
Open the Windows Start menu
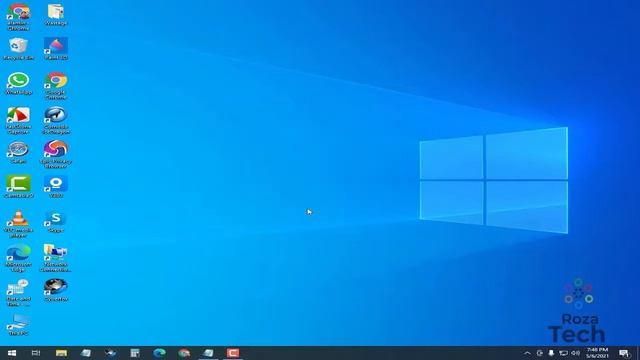(x=12, y=353)
